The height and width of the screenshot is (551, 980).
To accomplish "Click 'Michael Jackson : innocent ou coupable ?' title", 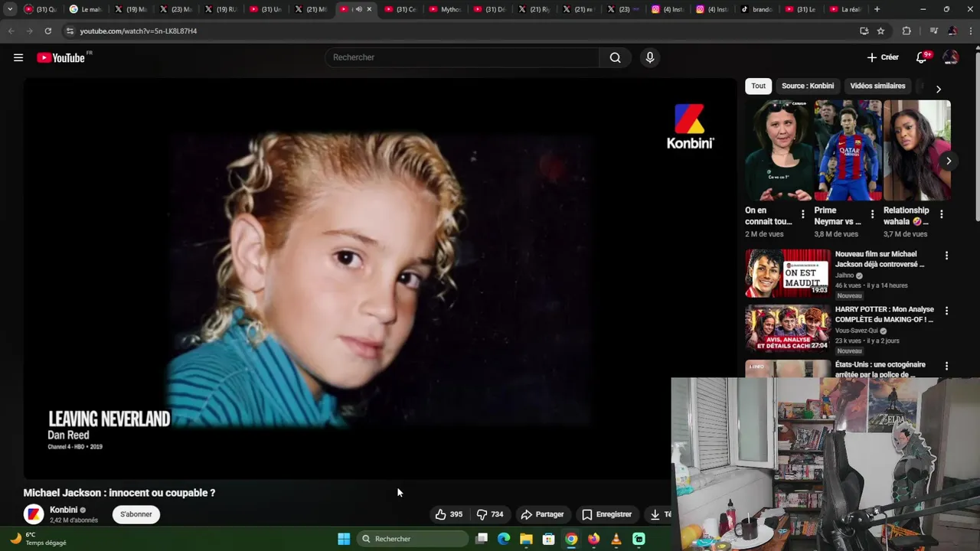I will coord(119,493).
